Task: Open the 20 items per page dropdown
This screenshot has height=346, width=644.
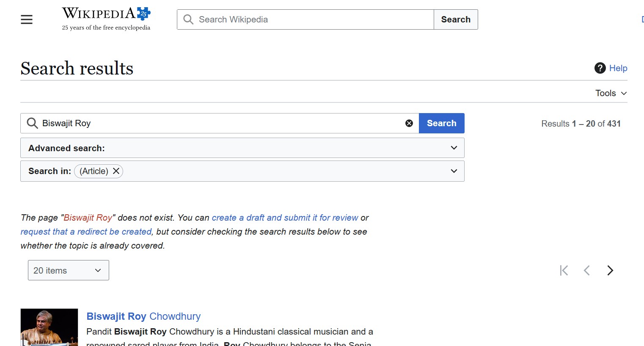Action: coord(69,270)
